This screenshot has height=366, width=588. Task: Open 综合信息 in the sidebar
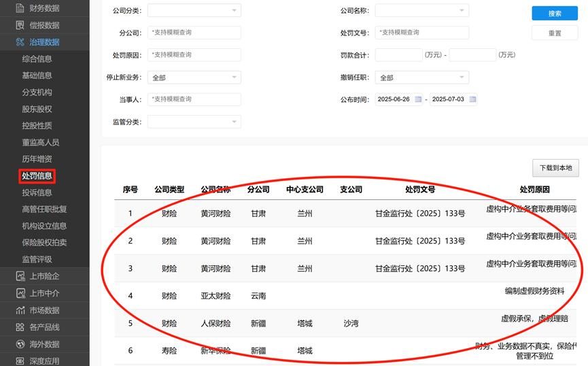pyautogui.click(x=37, y=59)
